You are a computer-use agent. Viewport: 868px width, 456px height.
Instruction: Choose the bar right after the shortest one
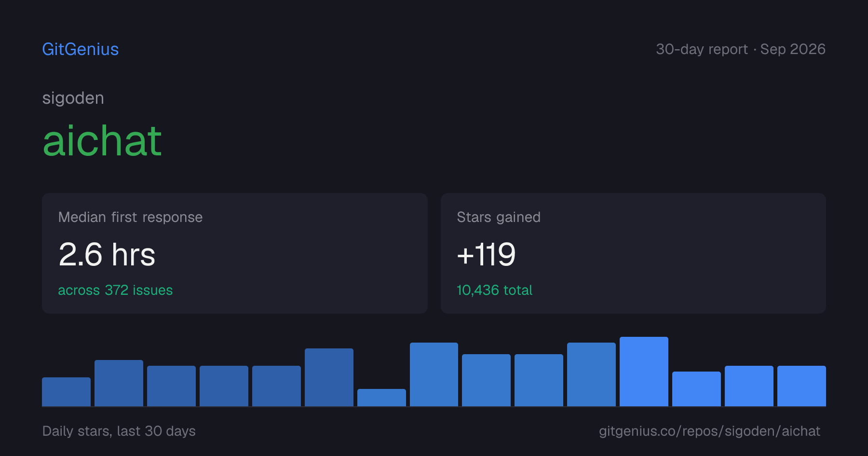(x=434, y=374)
